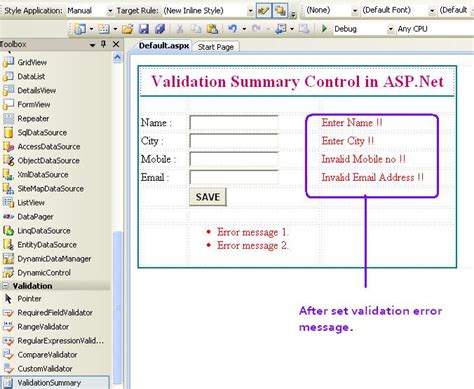Pin the Toolbox panel with auto-hide pin

(103, 44)
